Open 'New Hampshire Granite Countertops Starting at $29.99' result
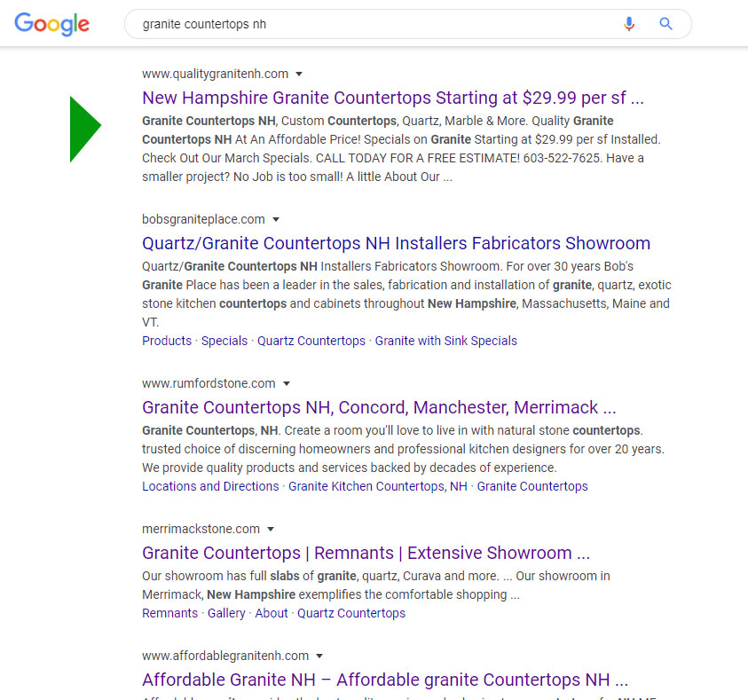748x700 pixels. pyautogui.click(x=392, y=98)
